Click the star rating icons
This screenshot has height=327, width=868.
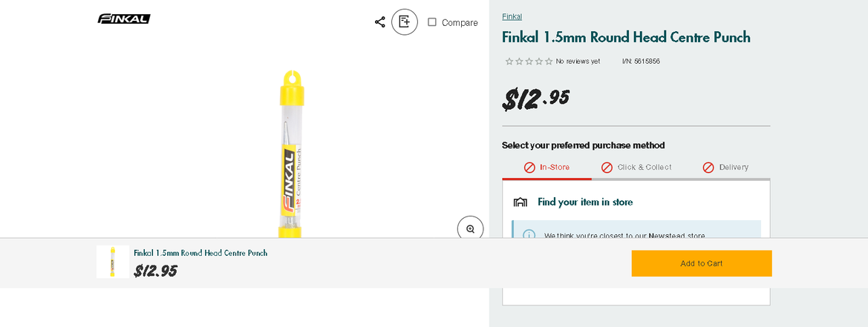click(x=529, y=62)
